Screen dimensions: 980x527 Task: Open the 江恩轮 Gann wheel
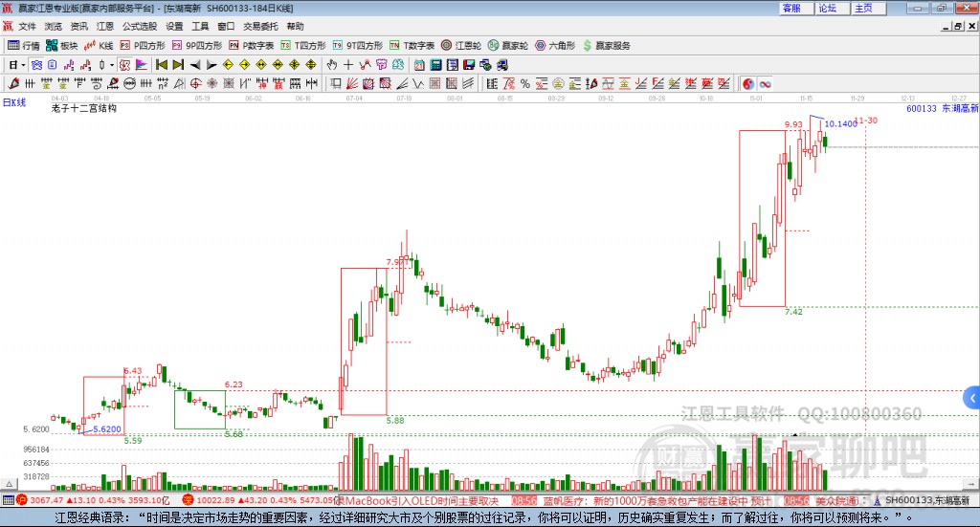(461, 46)
